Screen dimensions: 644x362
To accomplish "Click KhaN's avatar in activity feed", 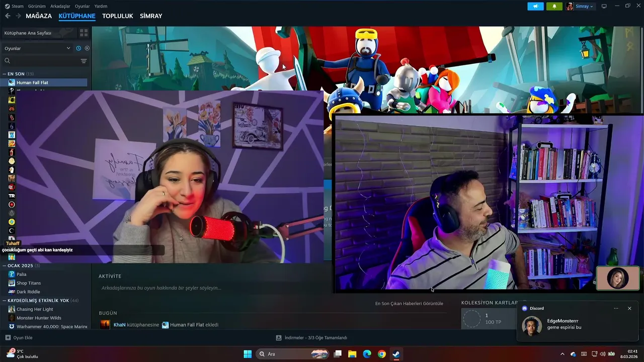I will tap(105, 325).
